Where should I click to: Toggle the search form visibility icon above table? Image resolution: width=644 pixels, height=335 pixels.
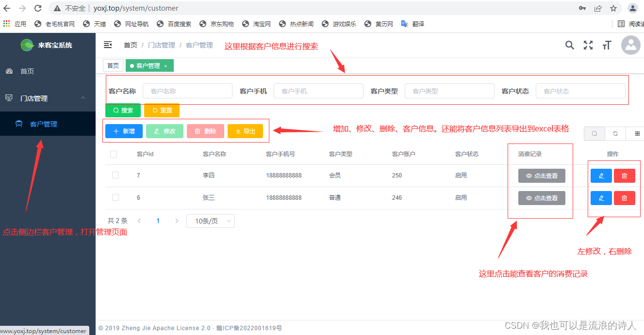(x=594, y=133)
